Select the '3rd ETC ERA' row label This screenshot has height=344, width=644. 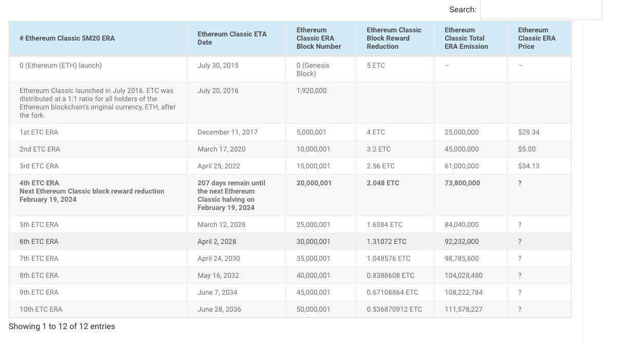[x=98, y=166]
